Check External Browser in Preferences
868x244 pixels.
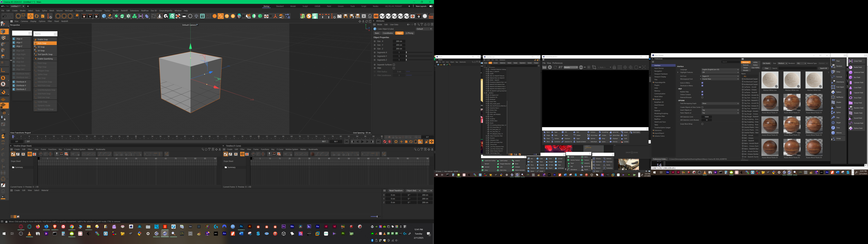coord(702,97)
